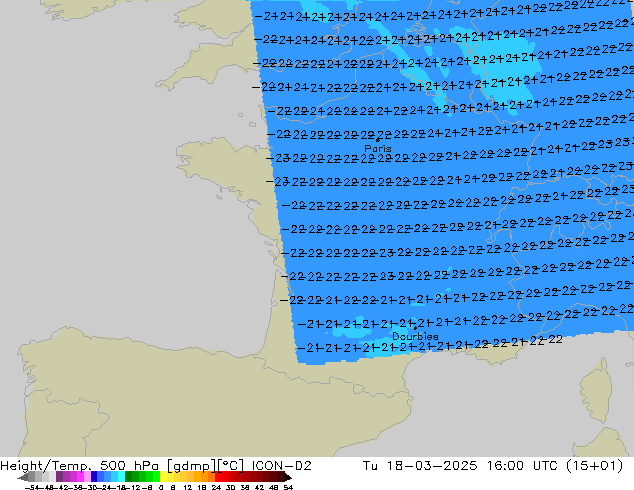Image resolution: width=634 pixels, height=490 pixels.
Task: Pick the yellow 0 legend swatch
Action: click(164, 477)
